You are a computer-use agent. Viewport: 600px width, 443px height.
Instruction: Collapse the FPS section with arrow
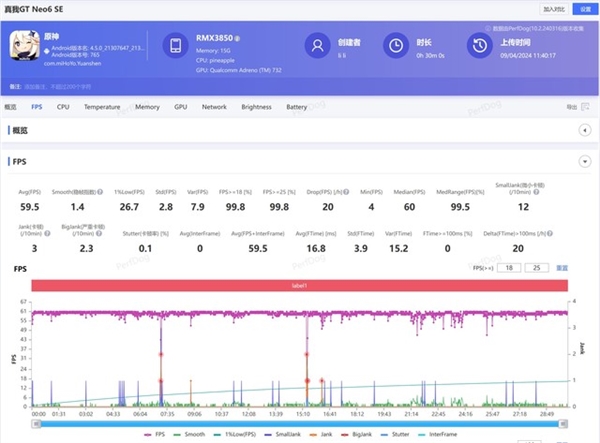(584, 162)
